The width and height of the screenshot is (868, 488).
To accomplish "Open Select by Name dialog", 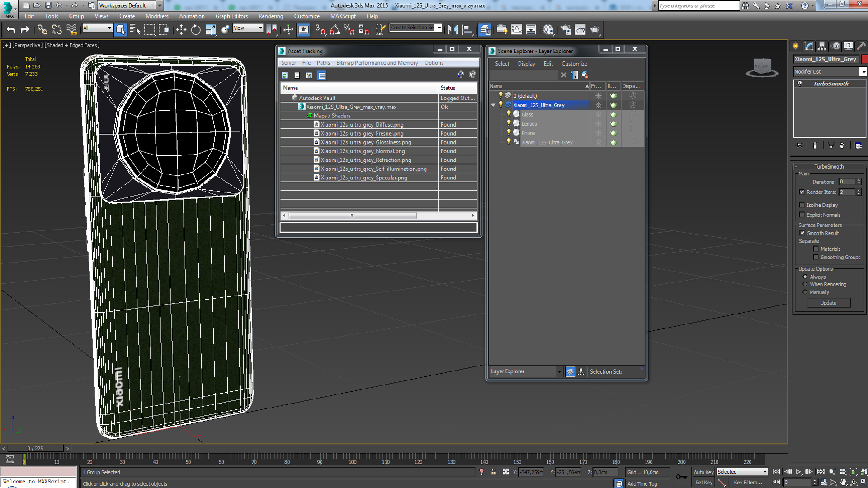I will [x=135, y=30].
